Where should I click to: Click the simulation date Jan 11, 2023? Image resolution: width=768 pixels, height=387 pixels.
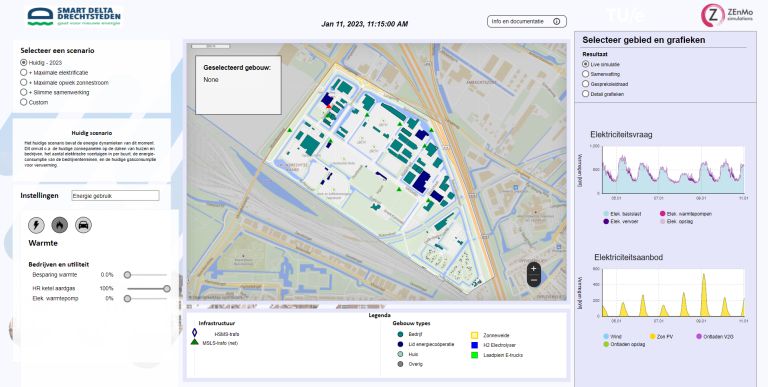pyautogui.click(x=364, y=24)
